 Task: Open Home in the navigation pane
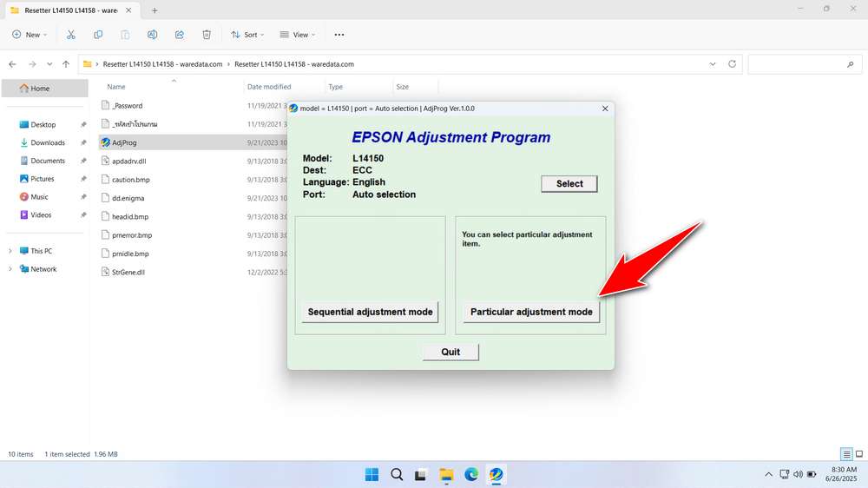pos(45,88)
